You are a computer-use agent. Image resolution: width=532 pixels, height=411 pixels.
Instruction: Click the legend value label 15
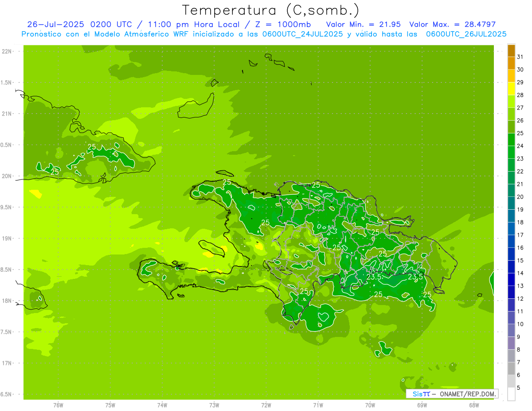pyautogui.click(x=520, y=261)
